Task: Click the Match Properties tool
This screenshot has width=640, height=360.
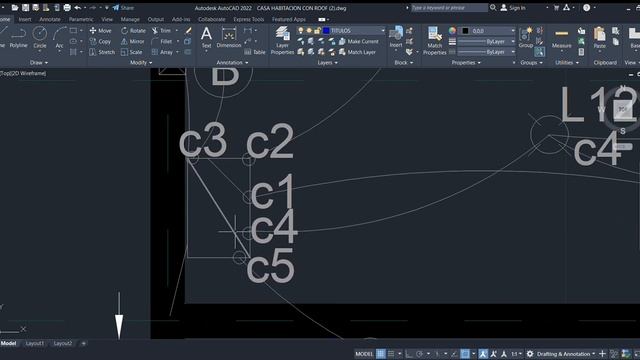Action: pos(434,40)
